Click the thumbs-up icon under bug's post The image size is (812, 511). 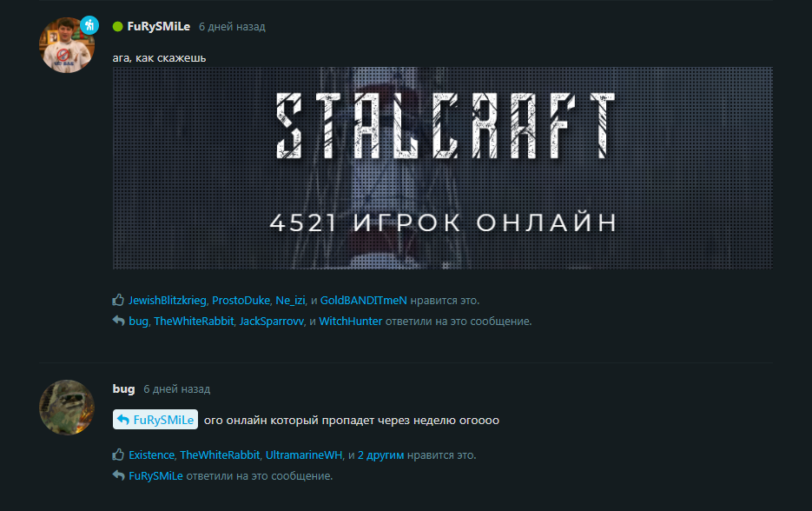(118, 455)
